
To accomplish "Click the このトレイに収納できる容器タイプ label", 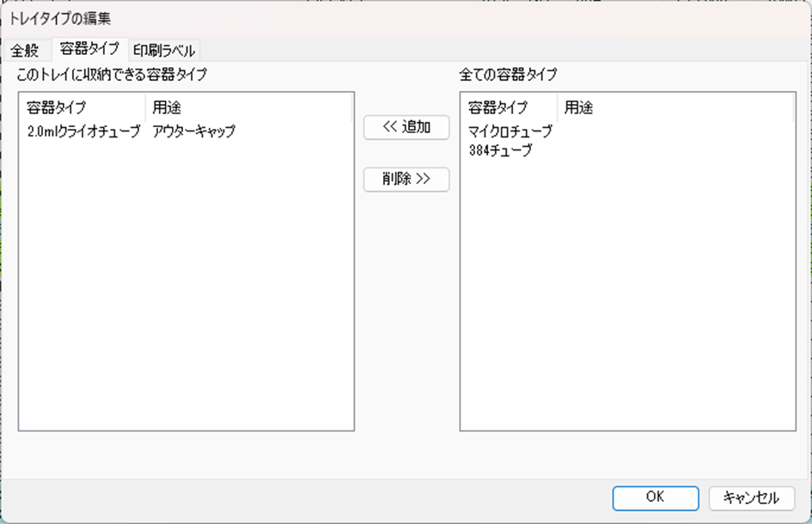I will click(112, 75).
